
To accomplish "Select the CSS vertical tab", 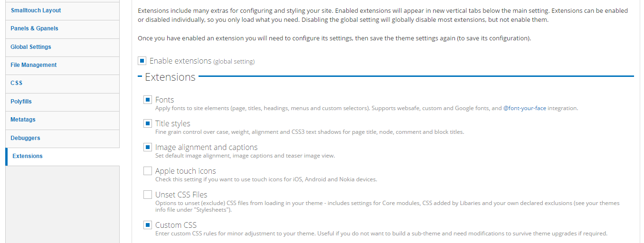I will pyautogui.click(x=62, y=83).
